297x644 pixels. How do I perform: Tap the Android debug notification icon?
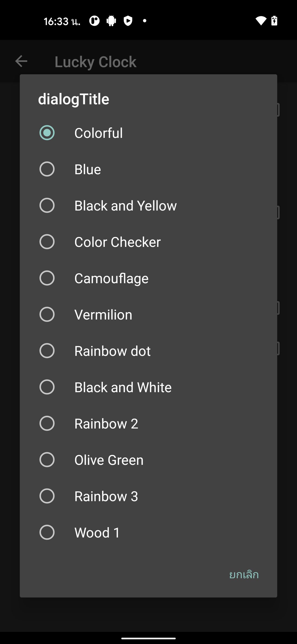111,21
